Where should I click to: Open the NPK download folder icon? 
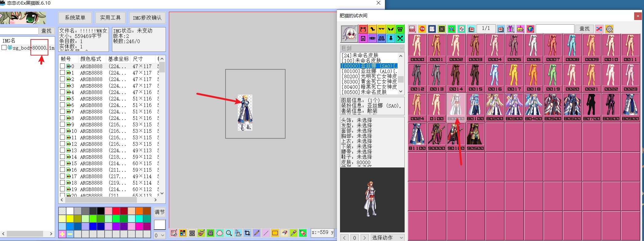[520, 29]
